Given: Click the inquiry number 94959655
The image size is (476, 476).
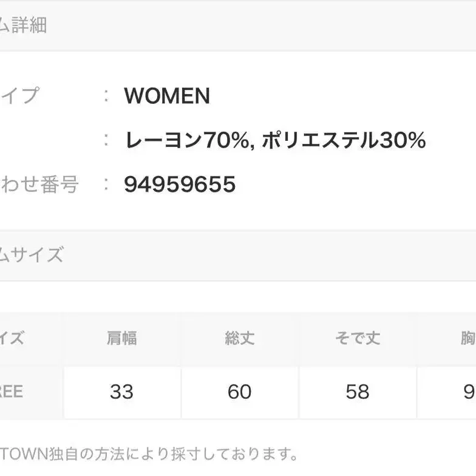Looking at the screenshot, I should click(180, 184).
